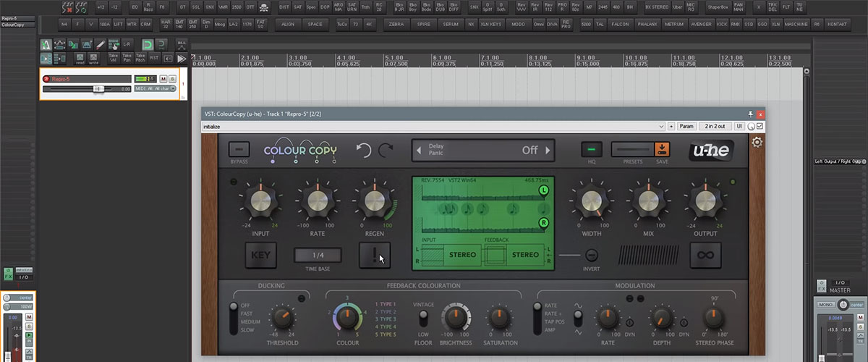Click the redo arrow in ColourCopy
Viewport: 868px width, 362px height.
coord(385,151)
